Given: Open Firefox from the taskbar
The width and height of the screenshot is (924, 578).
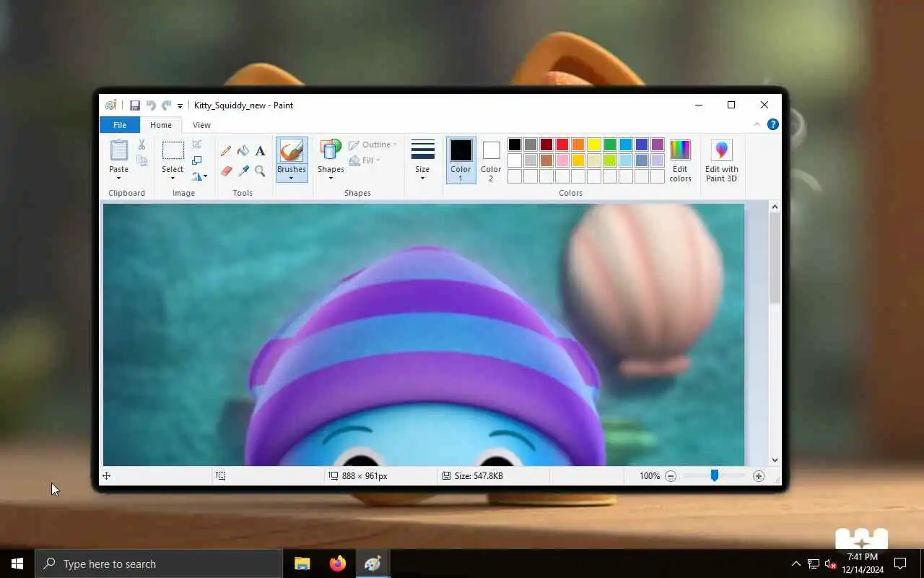Looking at the screenshot, I should click(x=337, y=564).
